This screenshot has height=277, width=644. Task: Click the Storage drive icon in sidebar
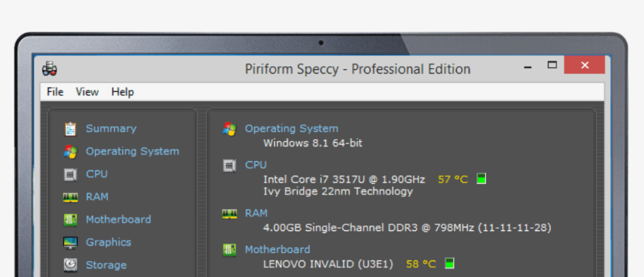pyautogui.click(x=70, y=265)
